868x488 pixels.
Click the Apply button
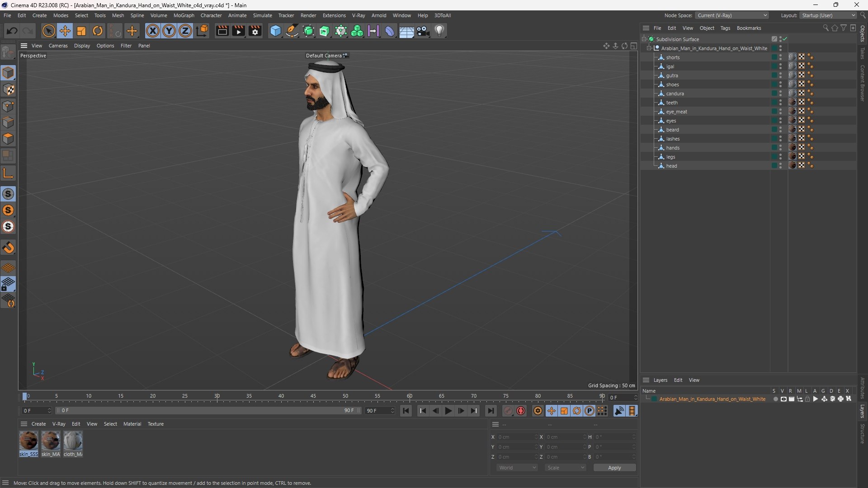point(614,468)
